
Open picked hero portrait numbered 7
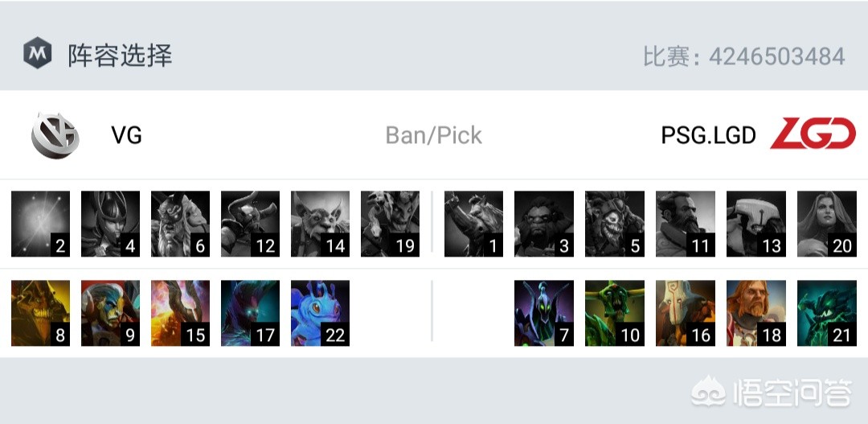coord(544,313)
